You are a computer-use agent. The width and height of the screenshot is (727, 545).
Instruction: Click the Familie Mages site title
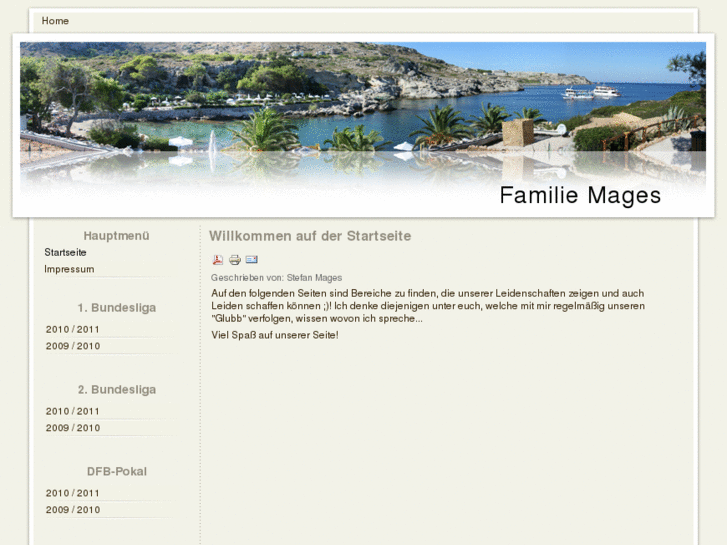click(x=580, y=195)
